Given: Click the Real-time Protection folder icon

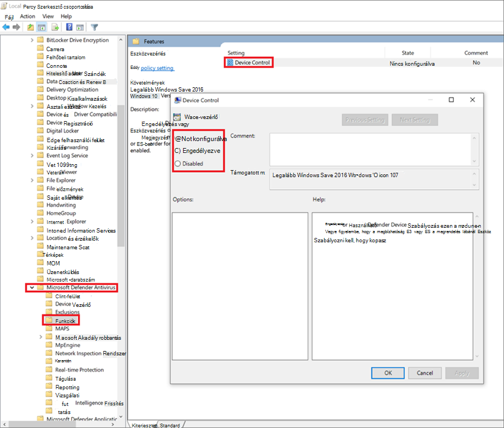Looking at the screenshot, I should pyautogui.click(x=49, y=369).
